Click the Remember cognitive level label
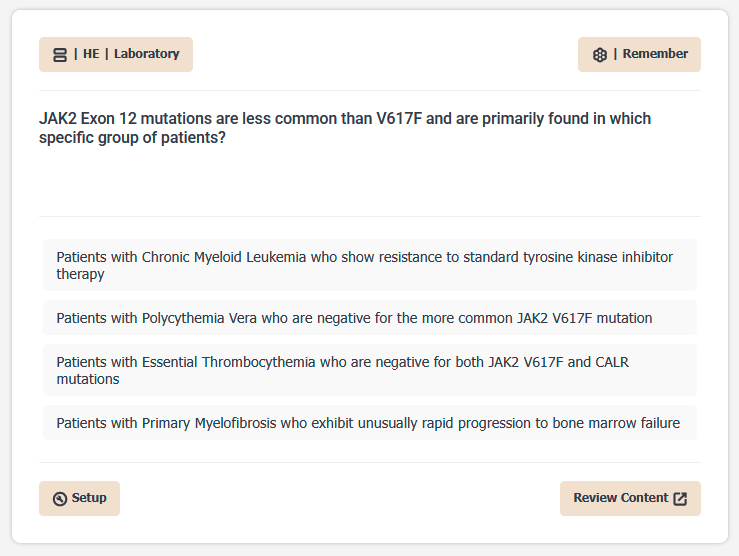The width and height of the screenshot is (739, 556). click(655, 54)
